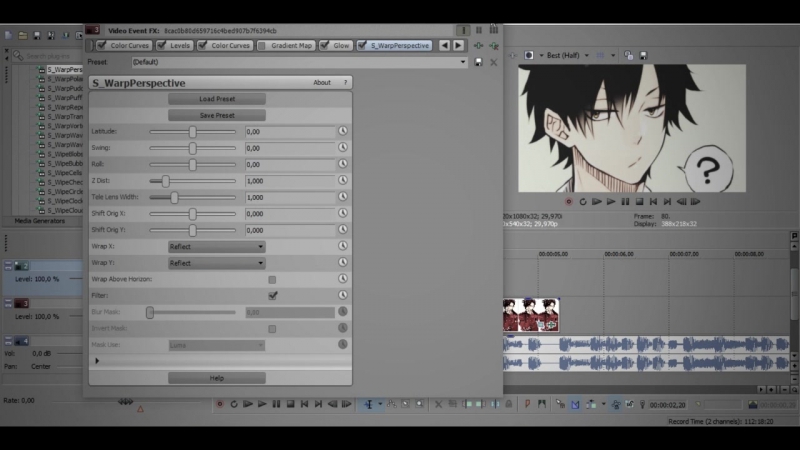Open the plug-in chain button
This screenshot has width=800, height=450.
click(x=478, y=46)
